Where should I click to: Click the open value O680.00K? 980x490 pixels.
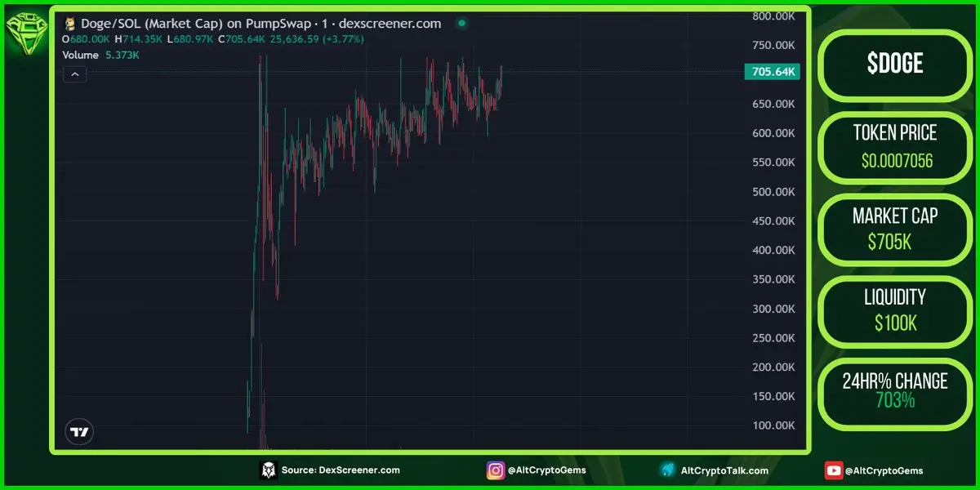tap(87, 39)
